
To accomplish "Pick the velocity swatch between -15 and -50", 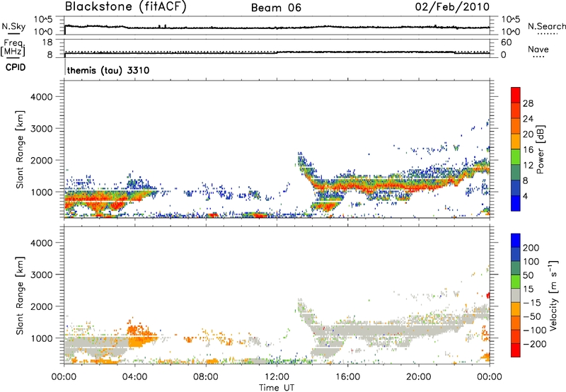I will point(516,309).
